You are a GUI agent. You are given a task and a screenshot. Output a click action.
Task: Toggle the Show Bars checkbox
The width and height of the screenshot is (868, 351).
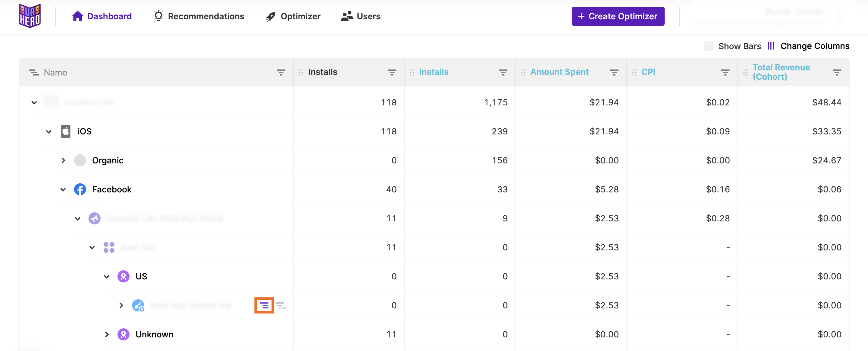708,46
